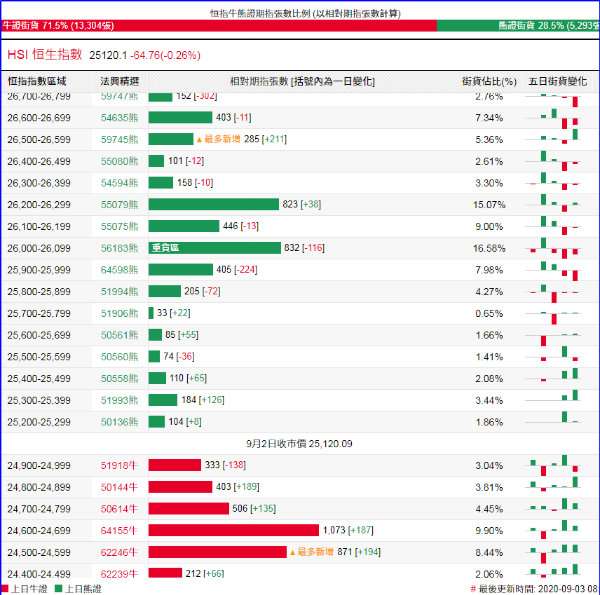Screen dimensions: 600x595
Task: Open the 55075熊 certificate link
Action: (119, 227)
